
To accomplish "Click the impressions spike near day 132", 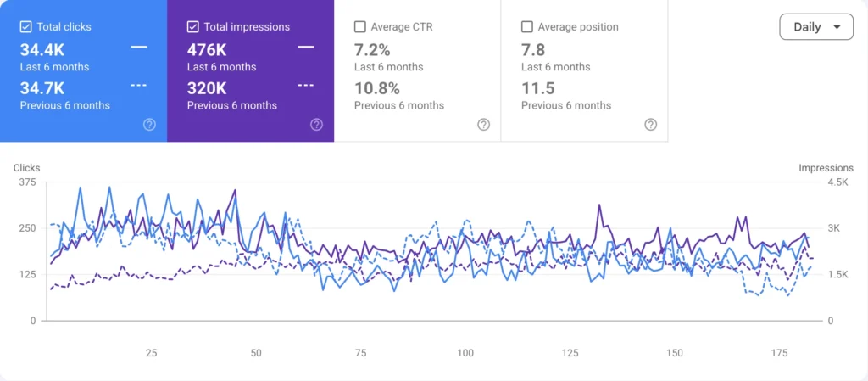I will [x=599, y=205].
